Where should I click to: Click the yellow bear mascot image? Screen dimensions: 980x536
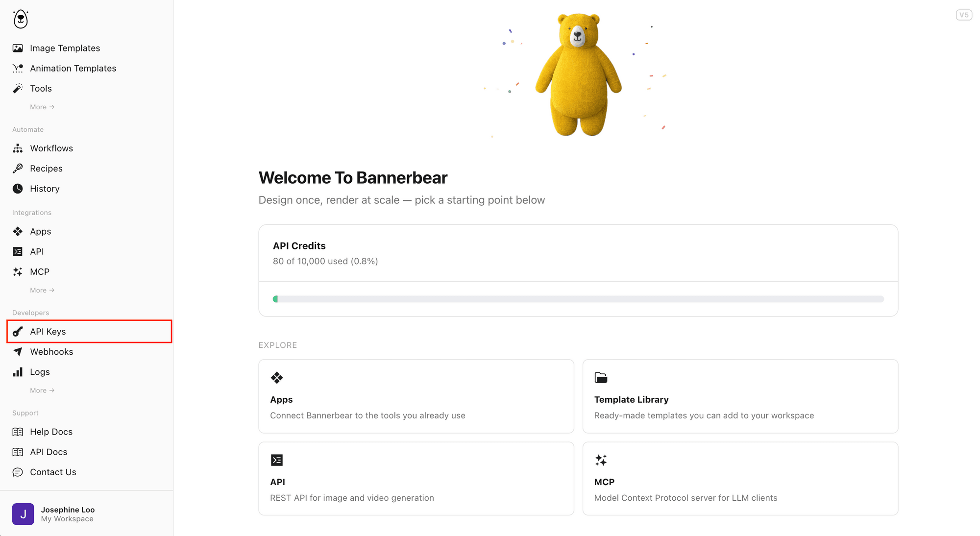[x=578, y=74]
